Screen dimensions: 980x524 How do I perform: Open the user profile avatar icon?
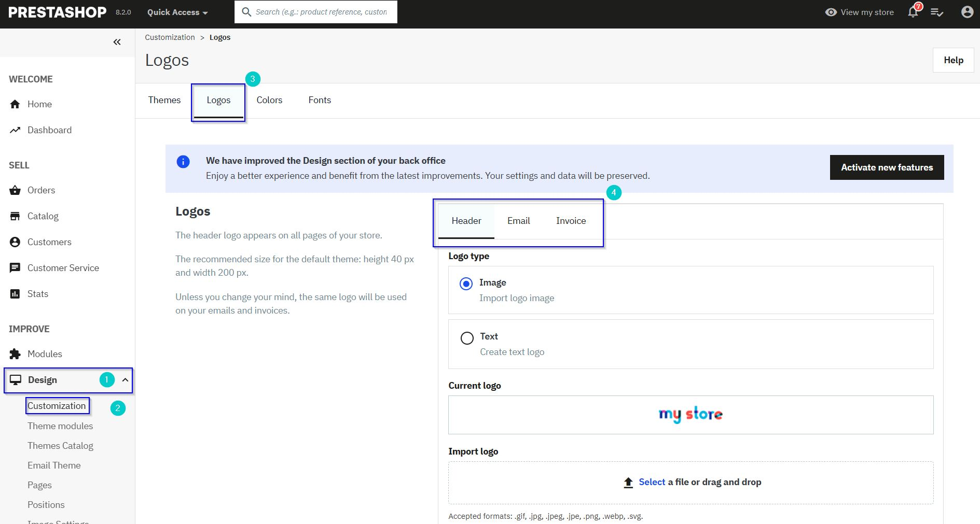click(967, 12)
